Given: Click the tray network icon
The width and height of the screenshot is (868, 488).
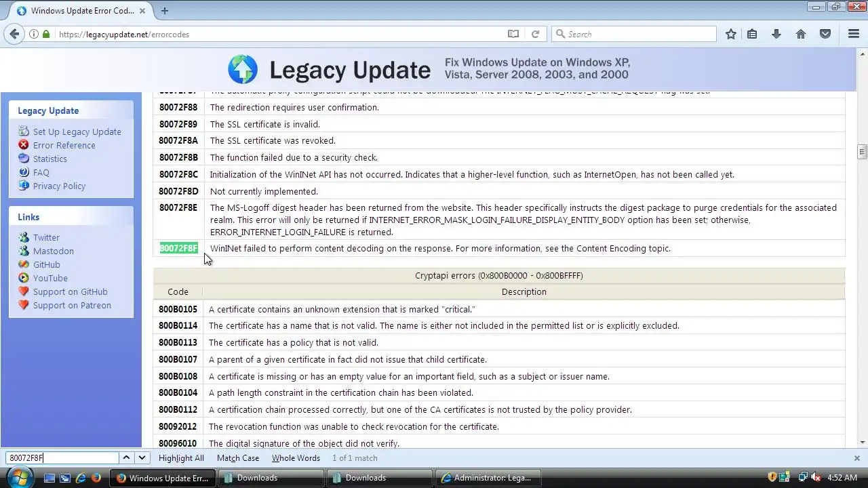Looking at the screenshot, I should click(803, 477).
